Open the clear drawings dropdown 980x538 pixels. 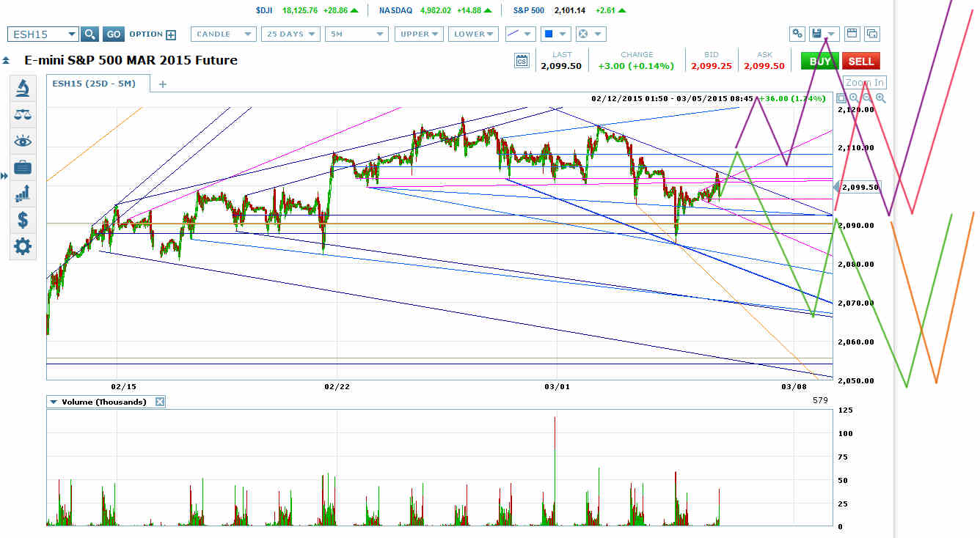click(590, 34)
